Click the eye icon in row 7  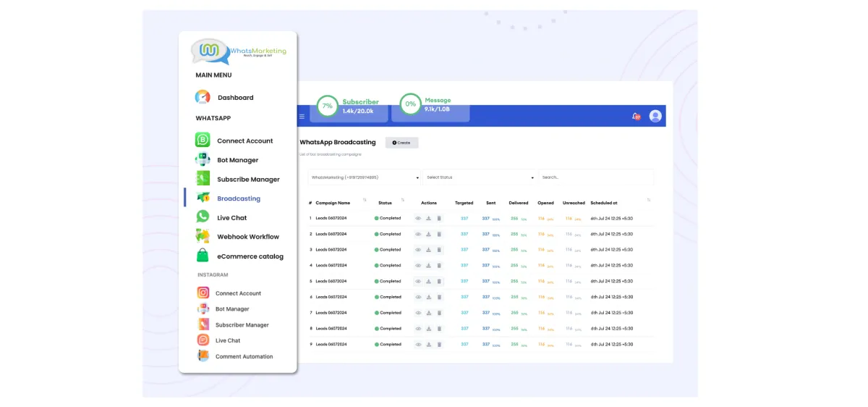(x=418, y=313)
